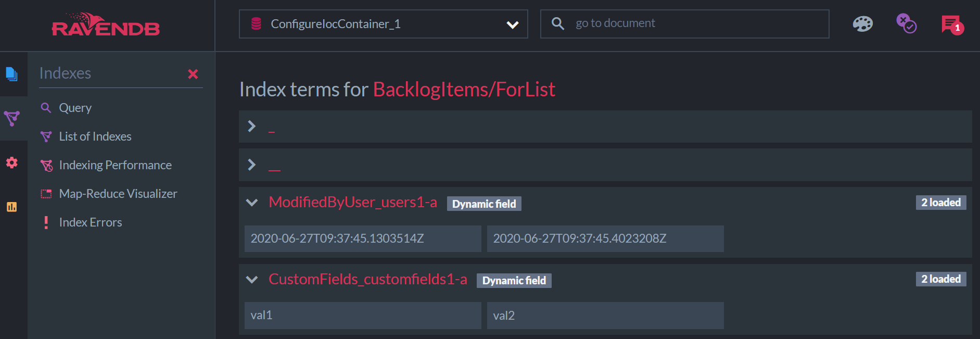Click 2 loaded badge for ModifiedByUser
The height and width of the screenshot is (339, 980).
pos(941,203)
